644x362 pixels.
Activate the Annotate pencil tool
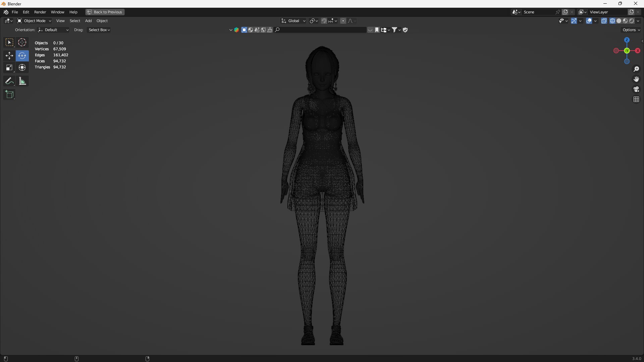[9, 81]
